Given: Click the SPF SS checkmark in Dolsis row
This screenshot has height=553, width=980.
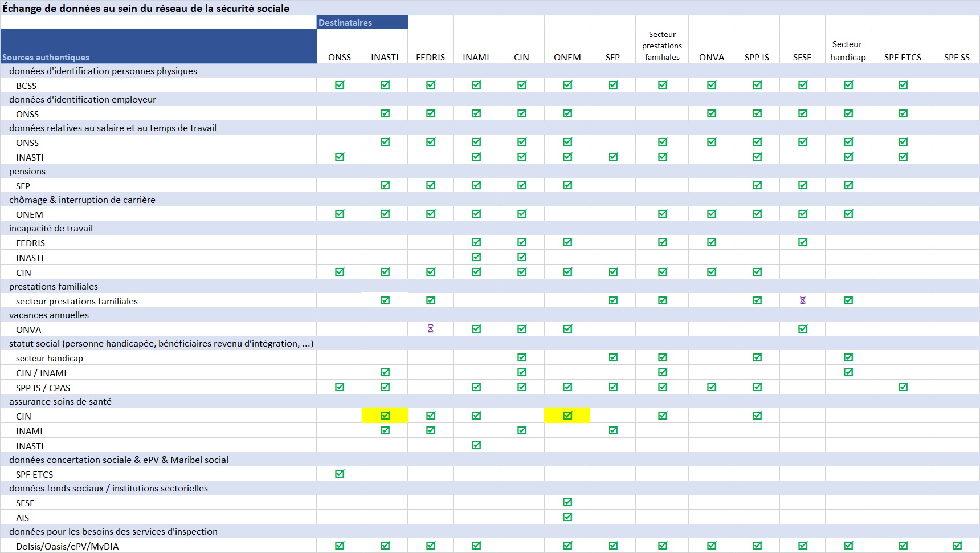Looking at the screenshot, I should (957, 546).
